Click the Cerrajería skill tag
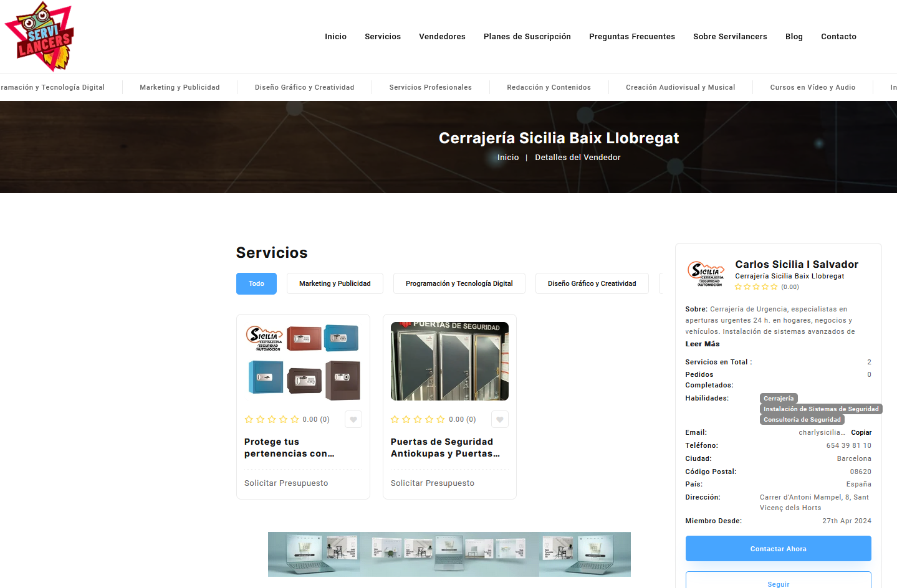Viewport: 897px width, 588px height. click(779, 399)
